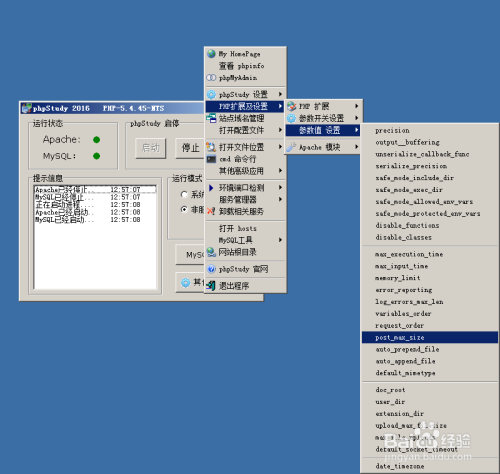The width and height of the screenshot is (500, 474).
Task: Click the phpStudy 设置 gear icon
Action: tap(211, 94)
